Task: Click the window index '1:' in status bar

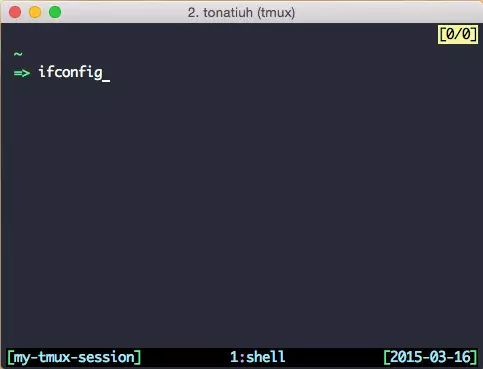Action: (238, 357)
